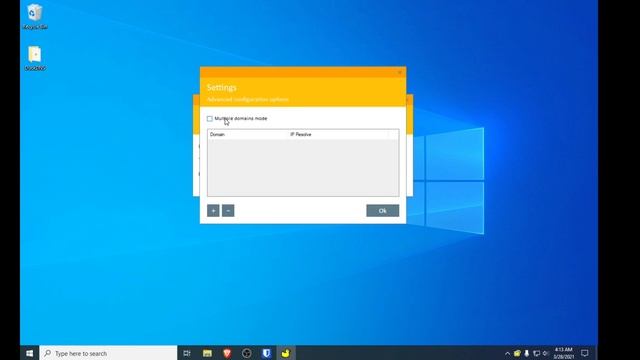640x360 pixels.
Task: Click the volume icon in system tray
Action: [545, 353]
